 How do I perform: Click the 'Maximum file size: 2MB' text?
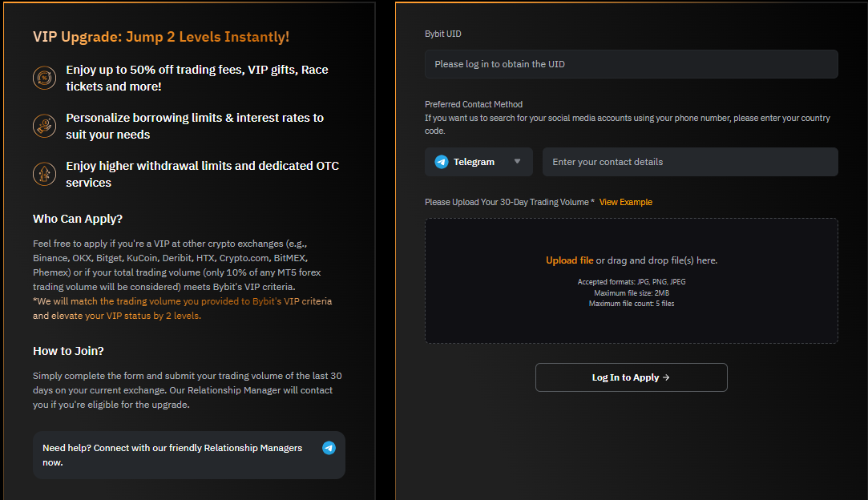click(x=632, y=293)
